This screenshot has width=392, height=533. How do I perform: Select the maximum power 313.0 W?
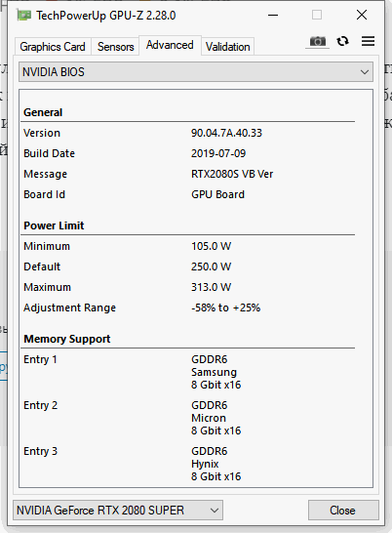click(211, 287)
